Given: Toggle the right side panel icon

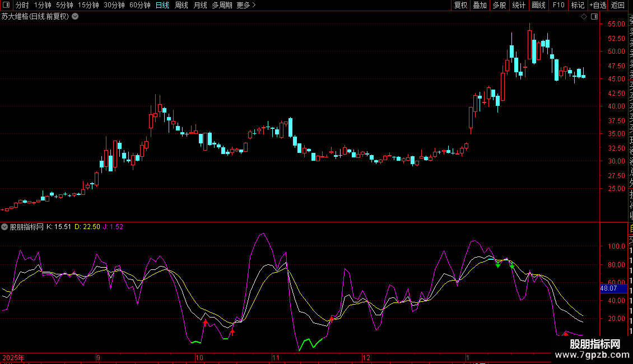Looking at the screenshot, I should point(594,17).
